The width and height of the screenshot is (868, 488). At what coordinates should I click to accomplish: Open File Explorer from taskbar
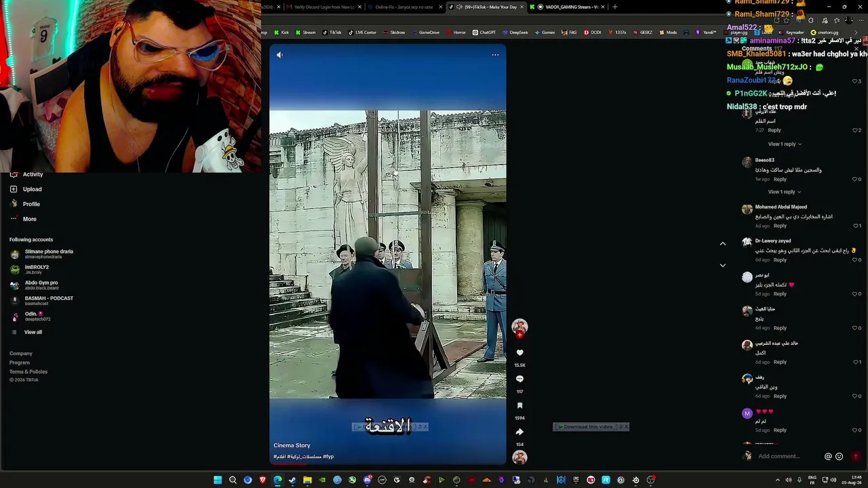pos(307,481)
